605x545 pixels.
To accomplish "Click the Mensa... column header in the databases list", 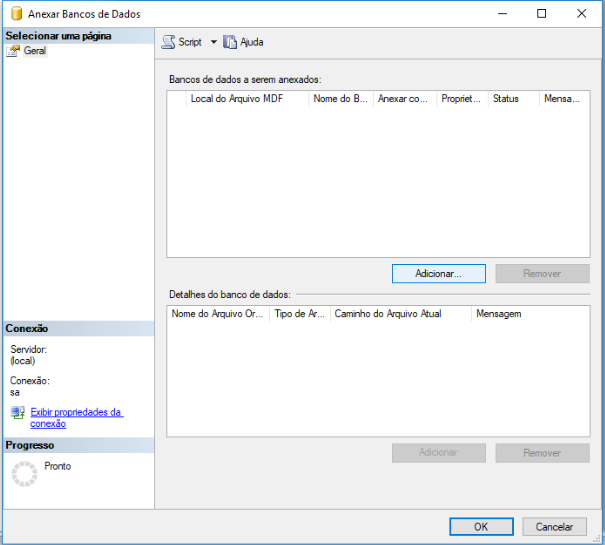I will pyautogui.click(x=564, y=99).
